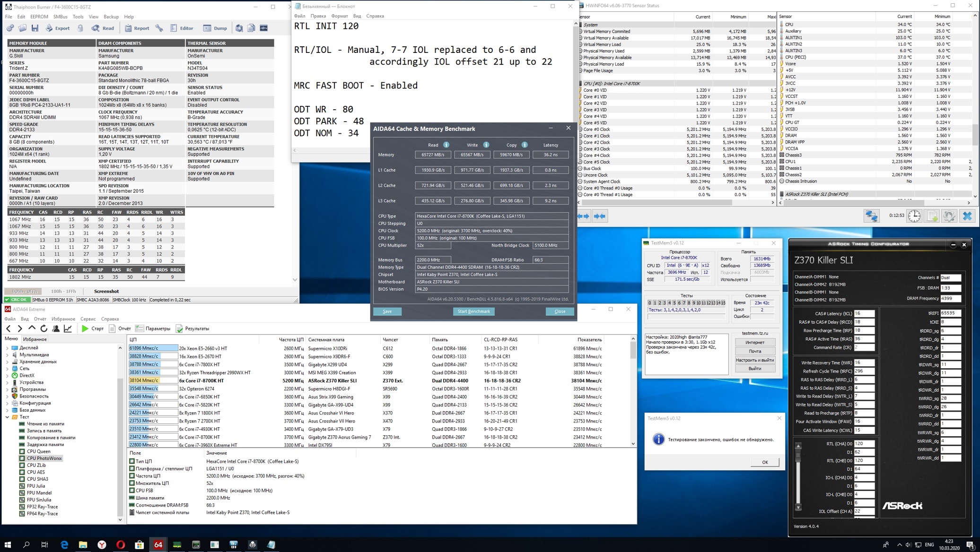Switch to the Избранное tab in AIDA64
Image resolution: width=980 pixels, height=552 pixels.
35,339
